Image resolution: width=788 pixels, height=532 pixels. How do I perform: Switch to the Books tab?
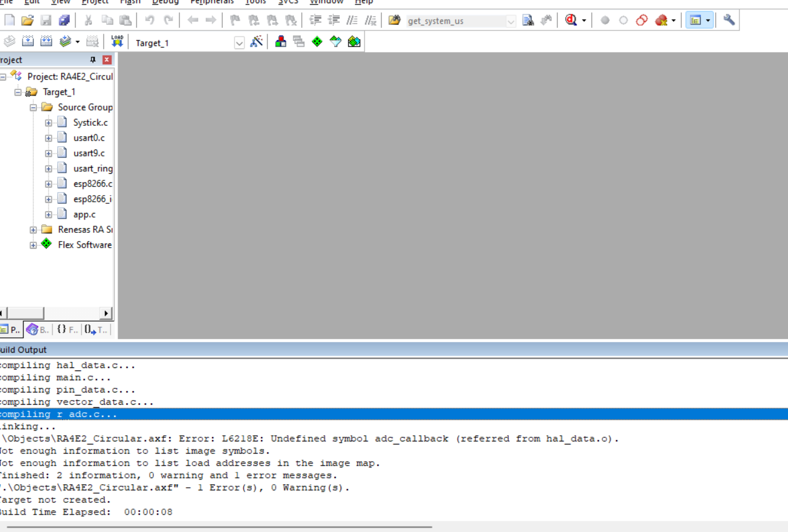click(x=38, y=330)
